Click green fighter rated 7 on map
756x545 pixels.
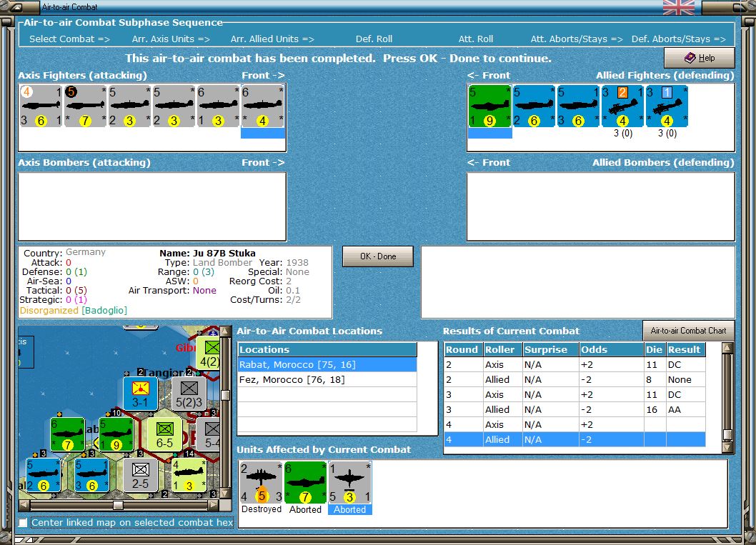tap(67, 434)
